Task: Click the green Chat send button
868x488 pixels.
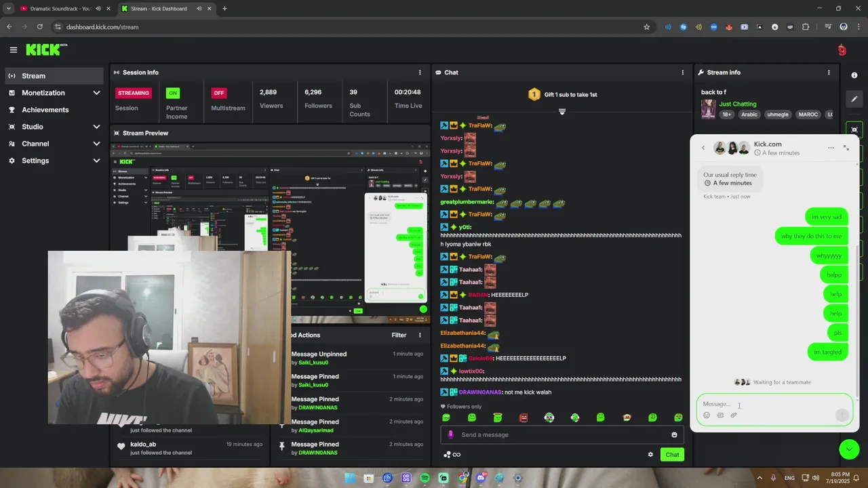Action: click(672, 455)
